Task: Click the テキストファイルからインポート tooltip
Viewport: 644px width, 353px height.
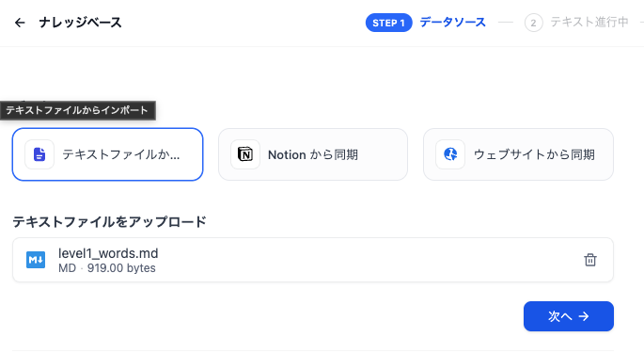Action: pyautogui.click(x=78, y=110)
